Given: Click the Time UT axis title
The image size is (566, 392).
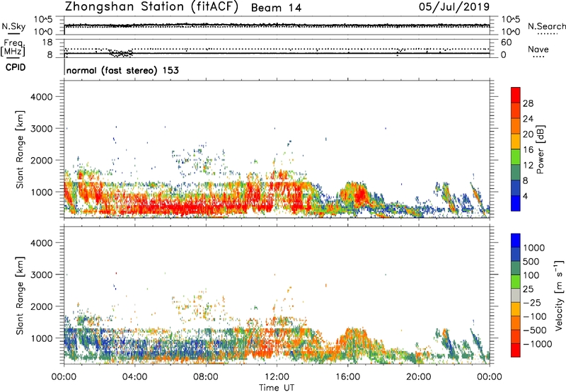Looking at the screenshot, I should point(277,386).
